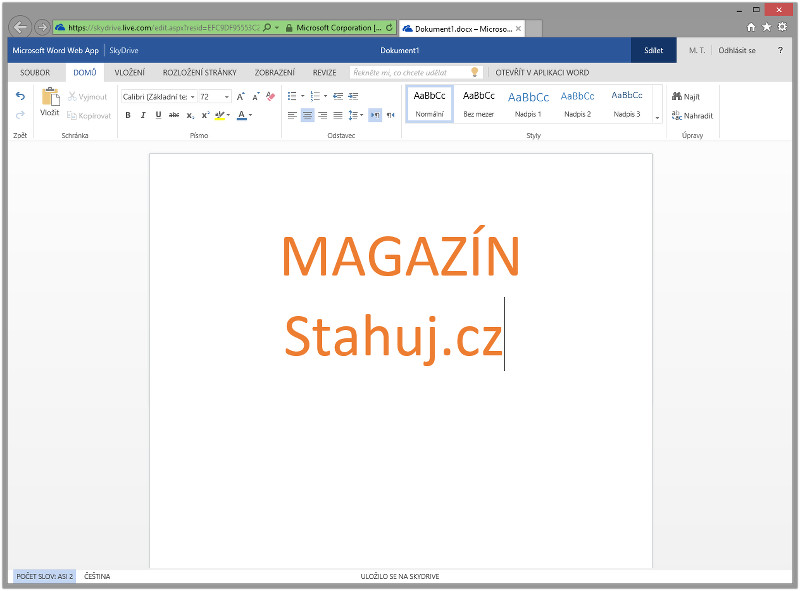800x591 pixels.
Task: Sign out with Odhlásit se
Action: point(737,50)
